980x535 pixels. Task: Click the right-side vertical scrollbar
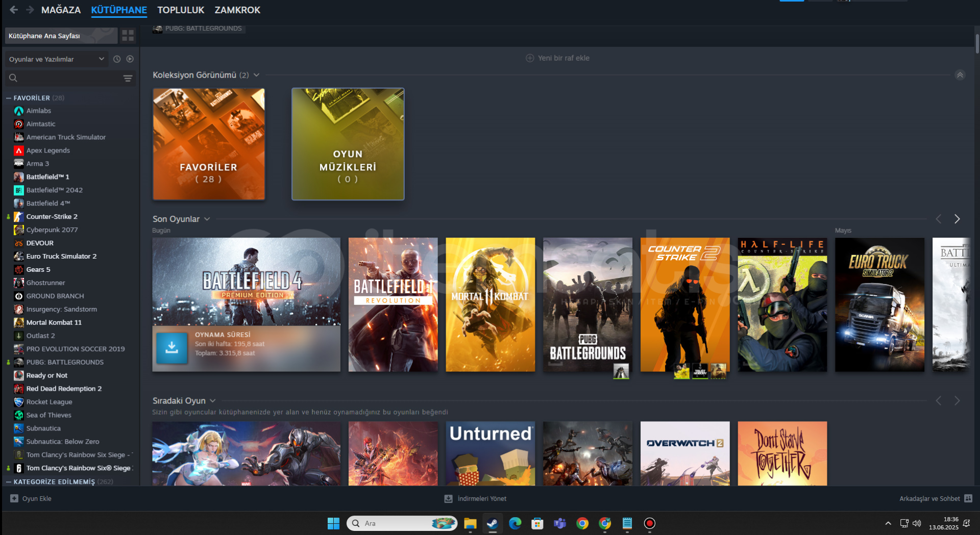point(977,43)
